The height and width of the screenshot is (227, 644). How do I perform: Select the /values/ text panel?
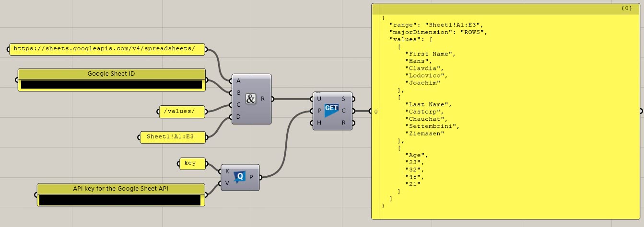tap(182, 112)
